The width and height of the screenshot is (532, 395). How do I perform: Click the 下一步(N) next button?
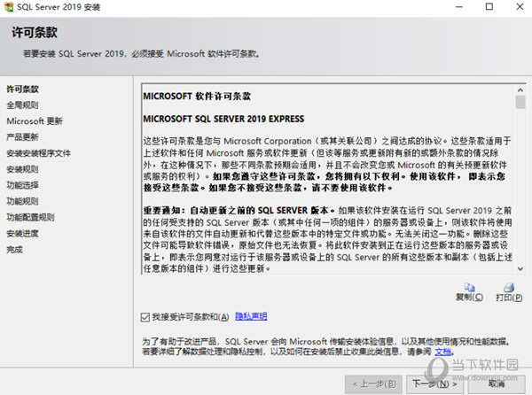435,384
